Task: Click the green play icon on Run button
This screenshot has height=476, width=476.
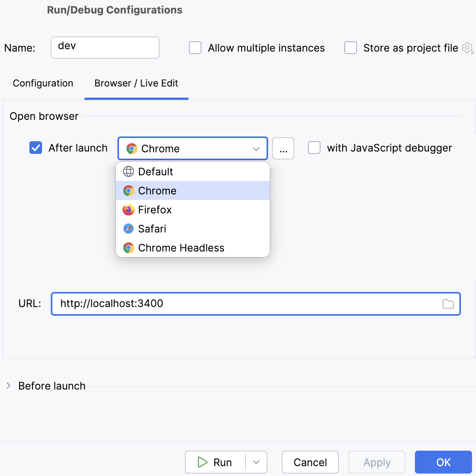Action: point(202,462)
